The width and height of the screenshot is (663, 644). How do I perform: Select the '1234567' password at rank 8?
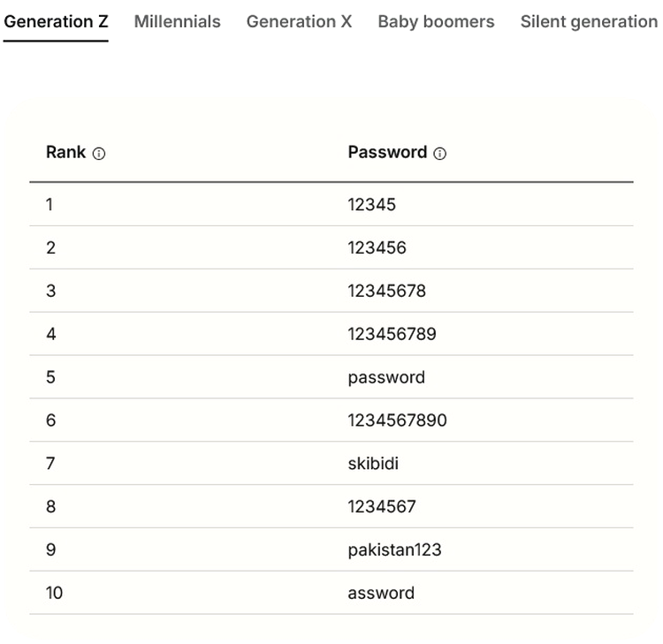[x=381, y=506]
